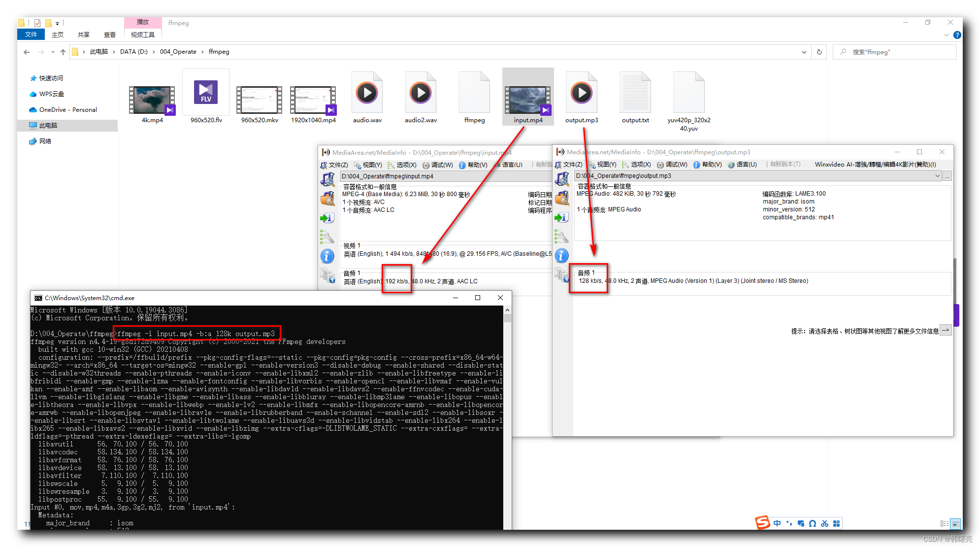The height and width of the screenshot is (547, 980).
Task: Click the arrow button next to 提示 text
Action: (946, 331)
